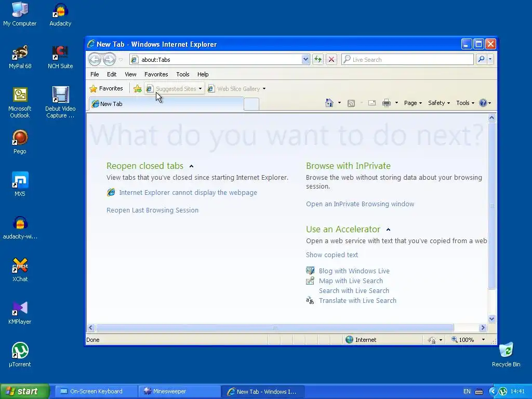Click the IE Back navigation button

pos(95,60)
